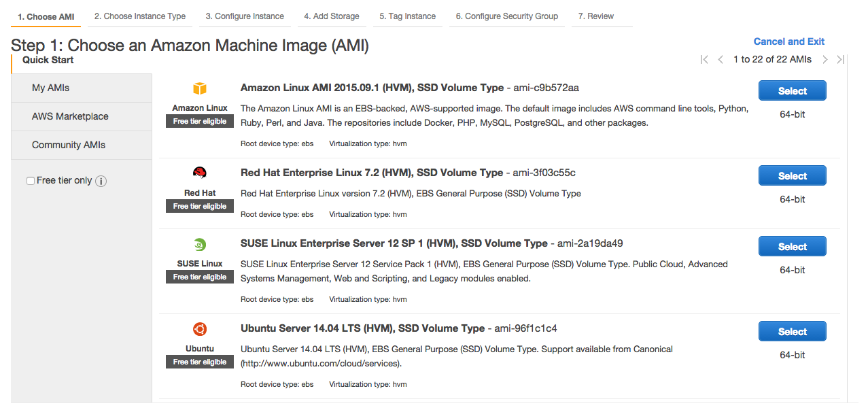Click the SUSE Linux Free tier eligible badge
The height and width of the screenshot is (412, 868).
(200, 277)
